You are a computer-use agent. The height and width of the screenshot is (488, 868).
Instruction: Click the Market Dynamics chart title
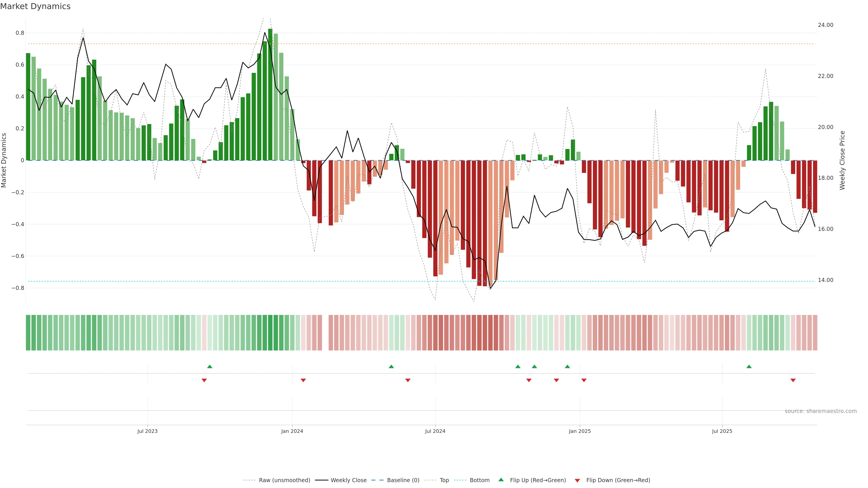[35, 6]
